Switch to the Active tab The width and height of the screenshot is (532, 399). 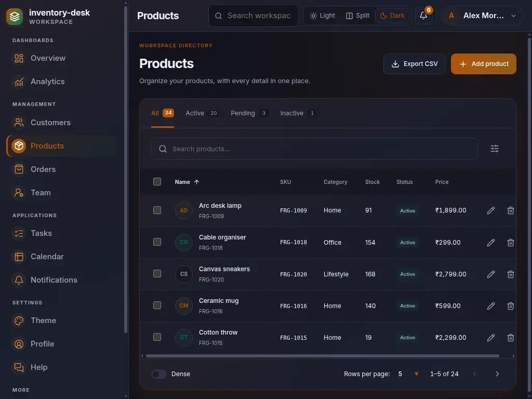point(202,113)
